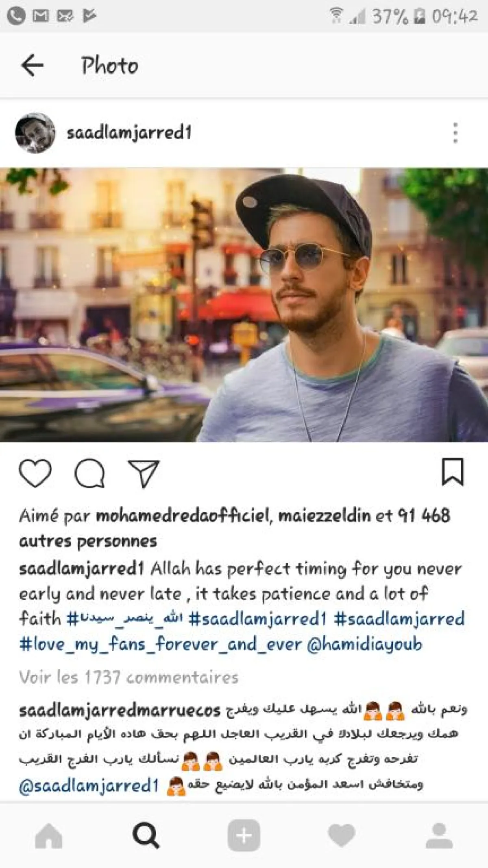Create a new post with plus icon
Image resolution: width=488 pixels, height=868 pixels.
click(244, 835)
